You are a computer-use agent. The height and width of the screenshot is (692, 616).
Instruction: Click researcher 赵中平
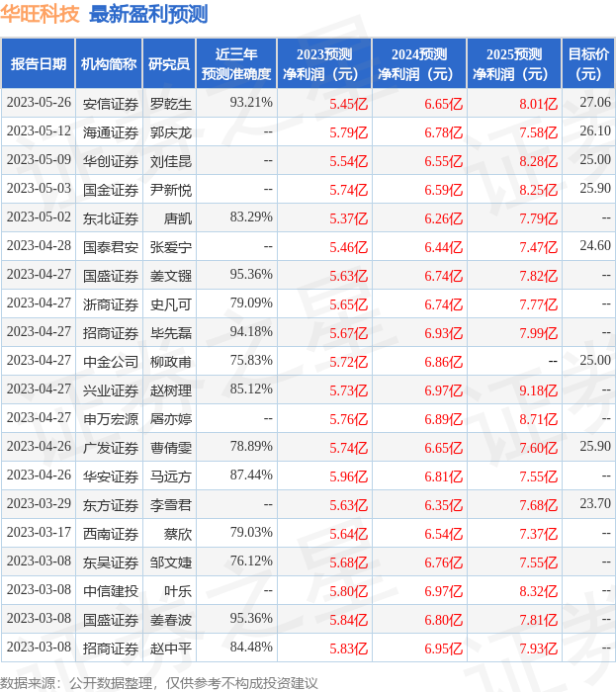(171, 649)
